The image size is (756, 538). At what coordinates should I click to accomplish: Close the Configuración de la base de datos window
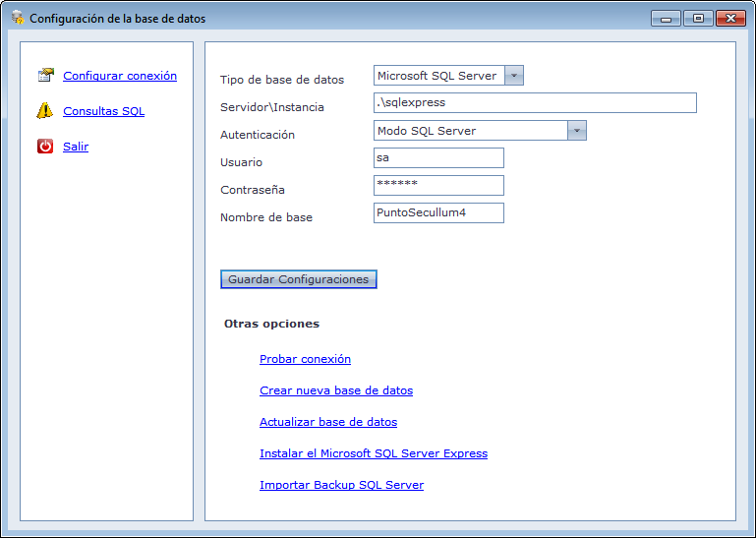click(x=729, y=18)
